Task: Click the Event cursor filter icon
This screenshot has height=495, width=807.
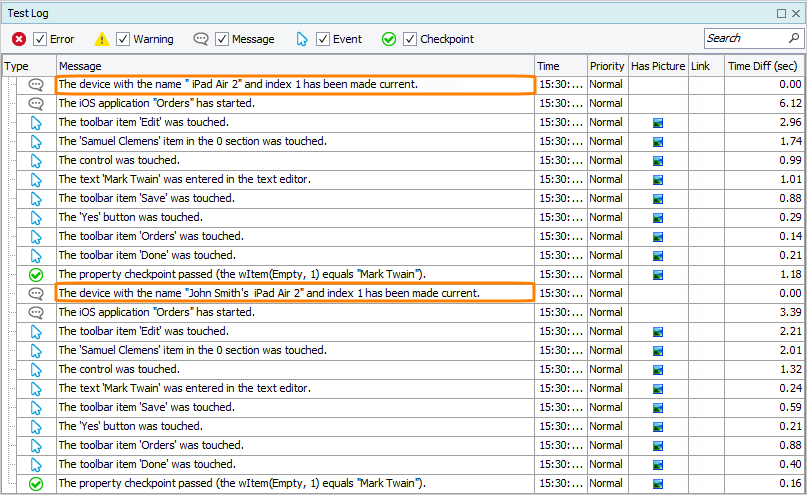Action: click(302, 39)
